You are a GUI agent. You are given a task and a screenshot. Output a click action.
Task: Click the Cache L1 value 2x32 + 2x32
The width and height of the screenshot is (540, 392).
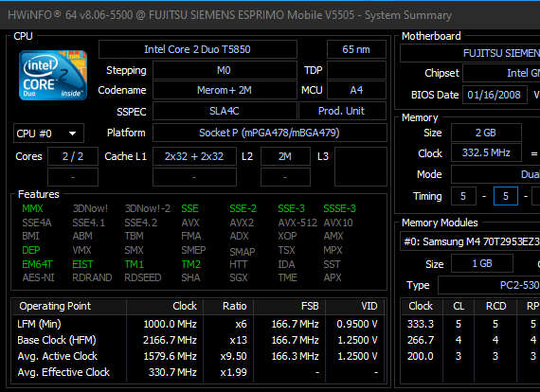point(194,156)
